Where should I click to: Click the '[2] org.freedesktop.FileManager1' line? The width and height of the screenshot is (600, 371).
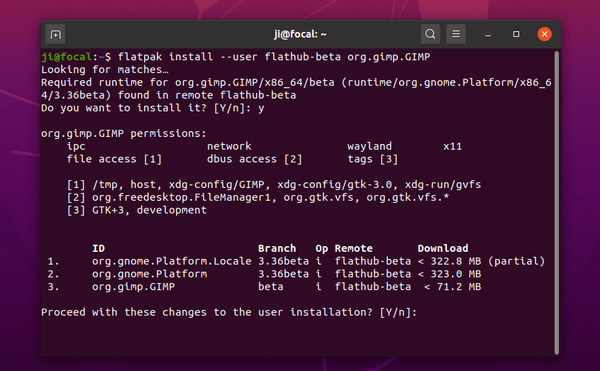(x=258, y=197)
